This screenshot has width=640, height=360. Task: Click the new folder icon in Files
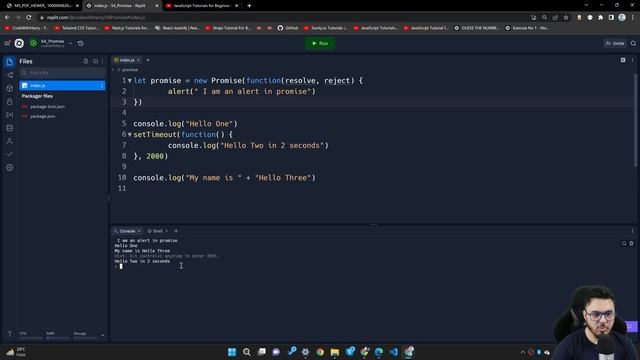(x=96, y=61)
